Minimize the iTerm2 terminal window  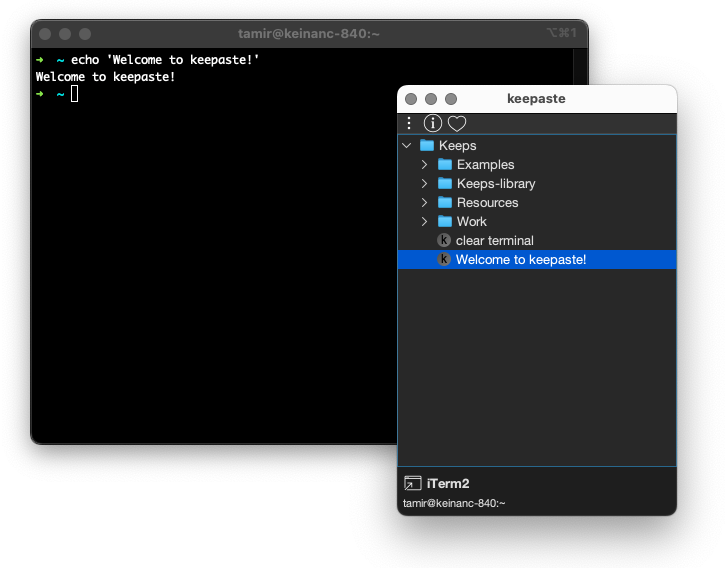coord(65,34)
